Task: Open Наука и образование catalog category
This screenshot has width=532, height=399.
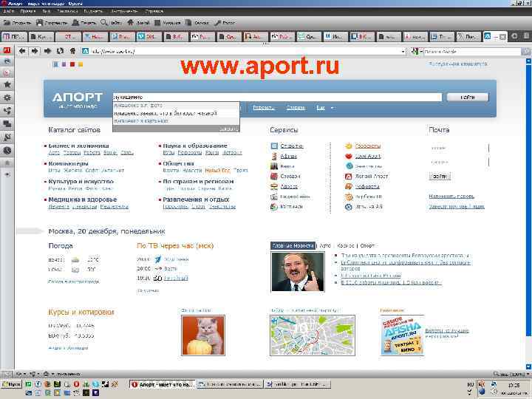Action: (195, 146)
